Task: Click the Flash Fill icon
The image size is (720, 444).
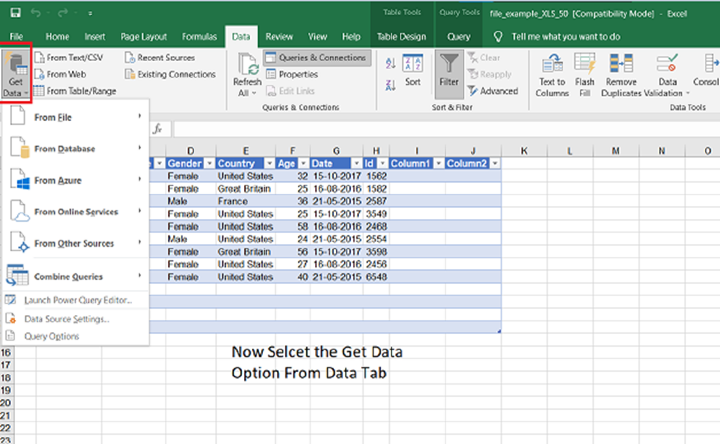Action: click(x=585, y=66)
